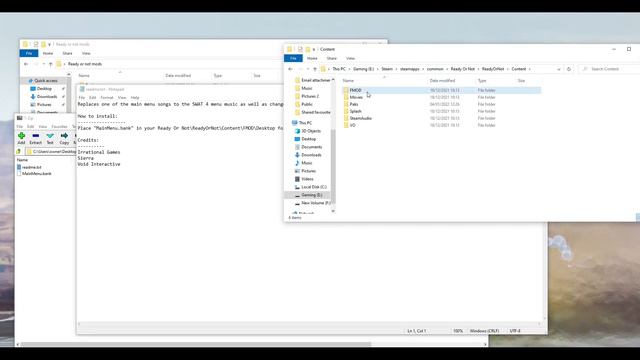This screenshot has width=640, height=360.
Task: Click the Search Content input field
Action: pyautogui.click(x=609, y=69)
